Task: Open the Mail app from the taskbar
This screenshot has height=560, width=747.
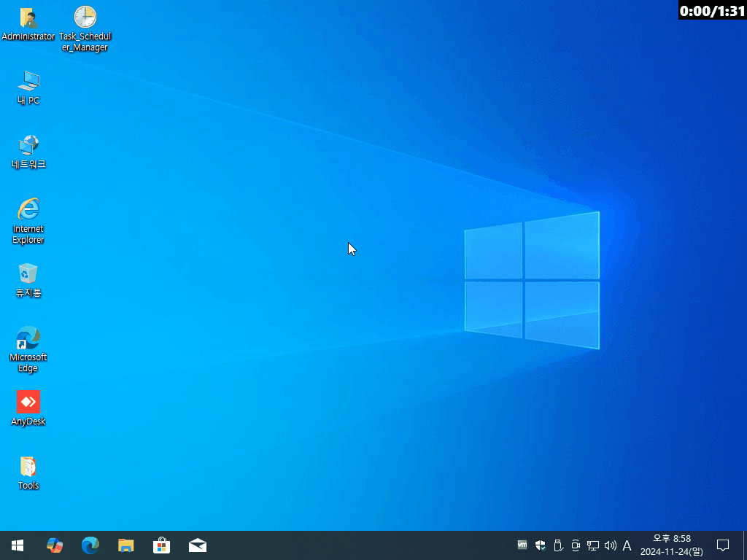Action: [197, 545]
